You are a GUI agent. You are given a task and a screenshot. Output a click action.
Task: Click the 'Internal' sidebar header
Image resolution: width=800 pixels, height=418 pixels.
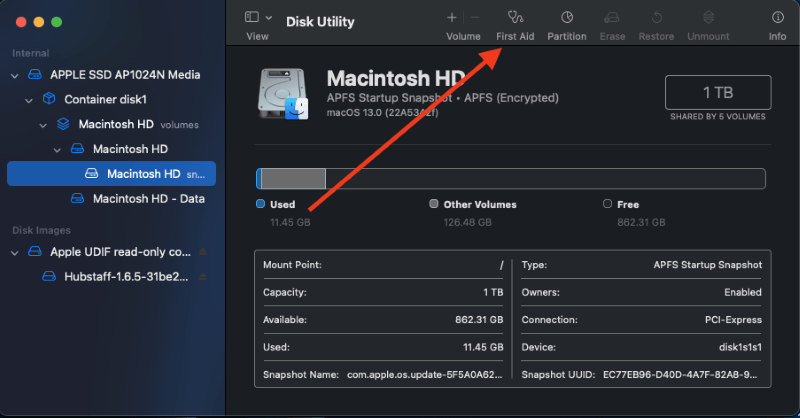click(x=31, y=53)
